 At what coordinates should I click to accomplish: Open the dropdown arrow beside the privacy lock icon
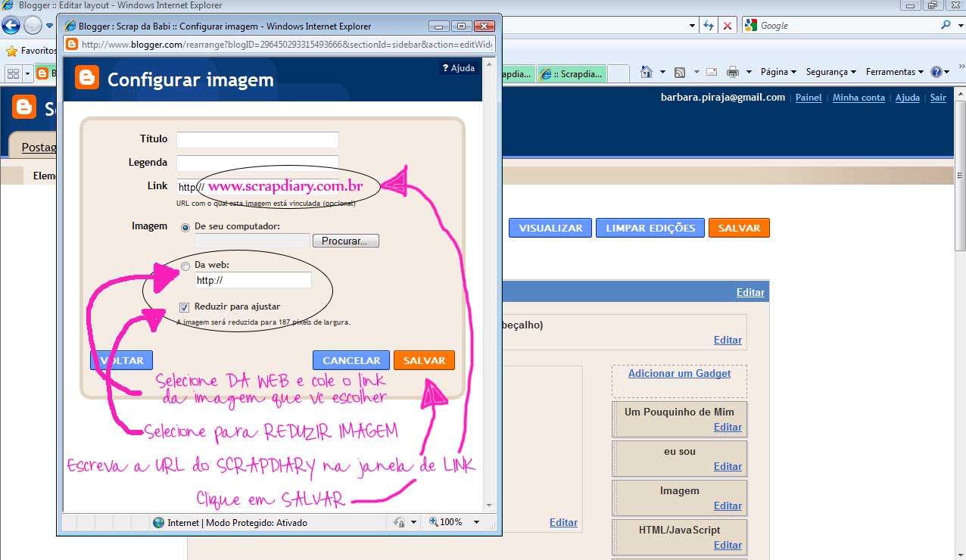click(413, 522)
